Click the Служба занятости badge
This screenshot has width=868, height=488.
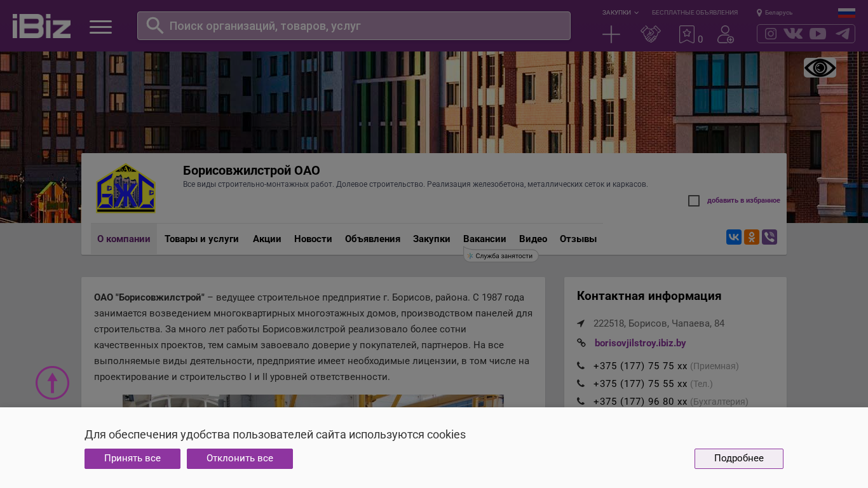pos(501,255)
